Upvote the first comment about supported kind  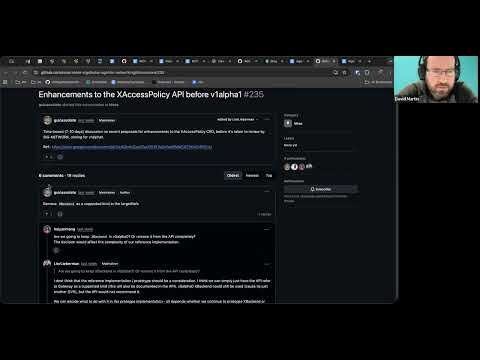[47, 214]
